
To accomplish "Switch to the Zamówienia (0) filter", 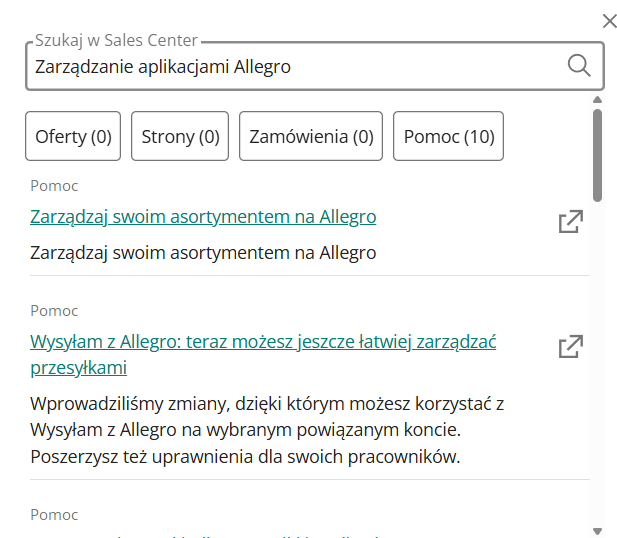I will (x=311, y=137).
